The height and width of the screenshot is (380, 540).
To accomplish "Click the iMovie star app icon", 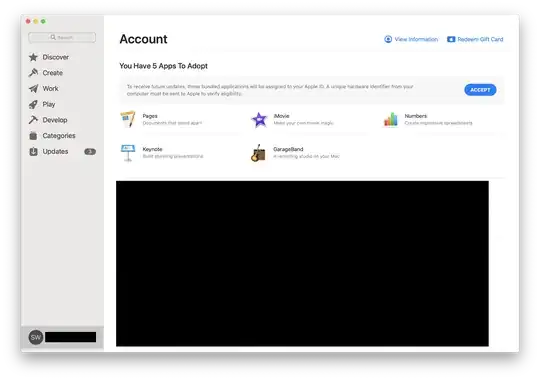I will point(259,120).
